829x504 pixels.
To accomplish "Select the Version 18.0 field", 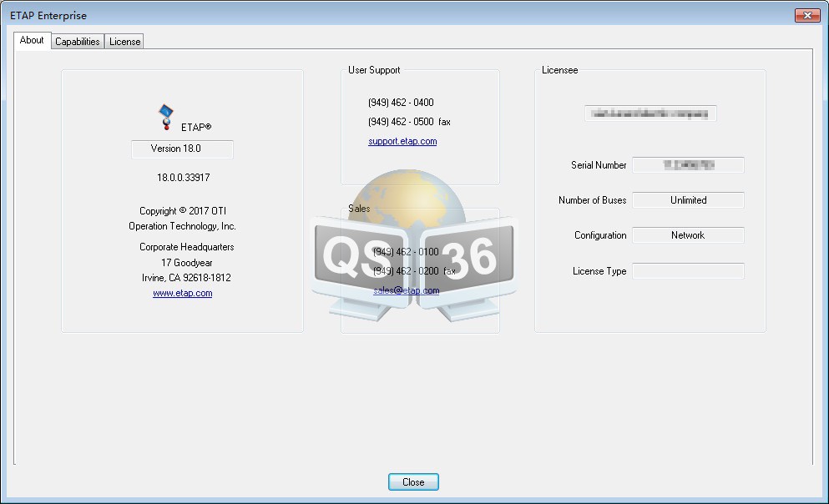I will click(182, 149).
